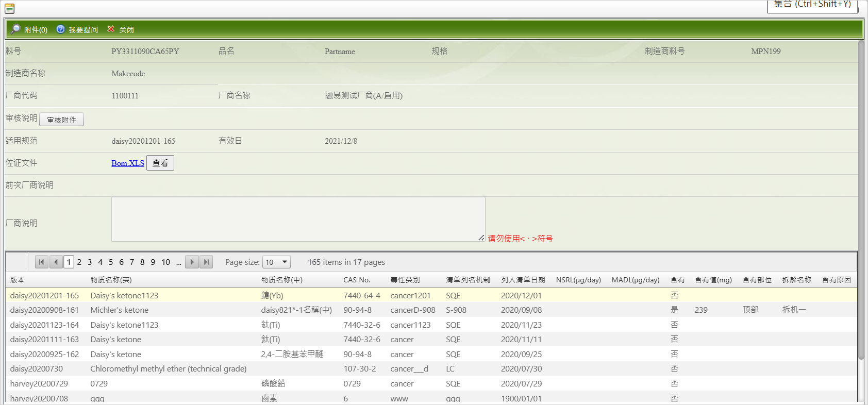
Task: Select row daisy20201123-164
Action: point(431,325)
